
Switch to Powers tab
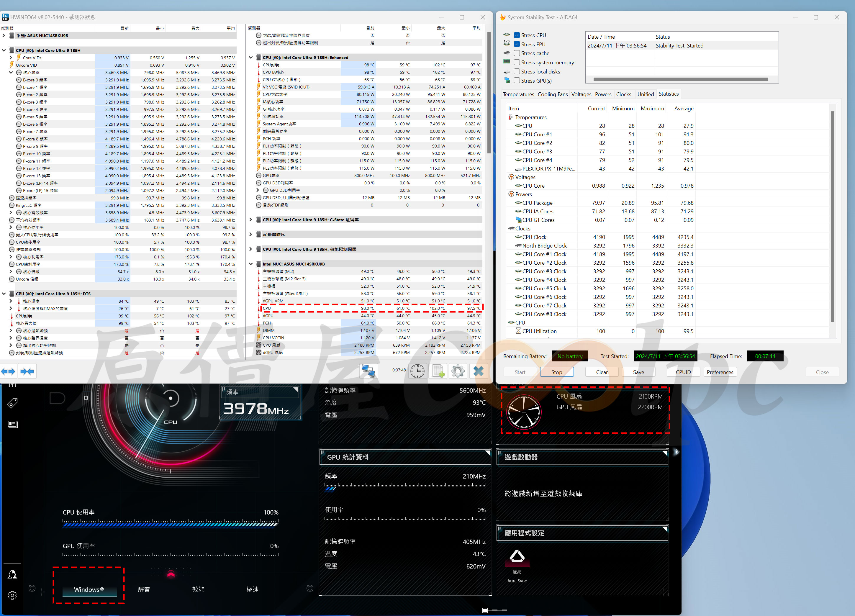pyautogui.click(x=603, y=94)
